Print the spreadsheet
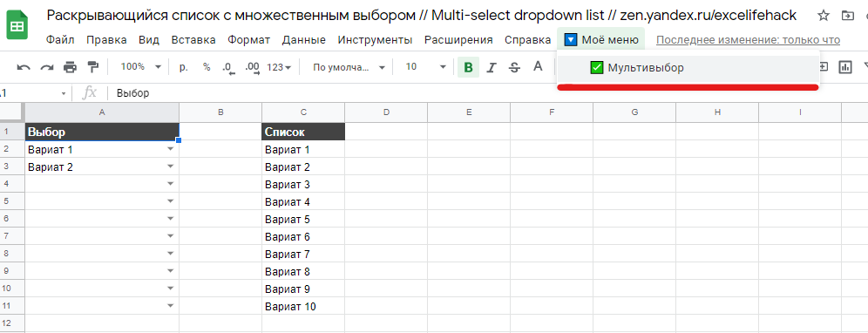 70,68
